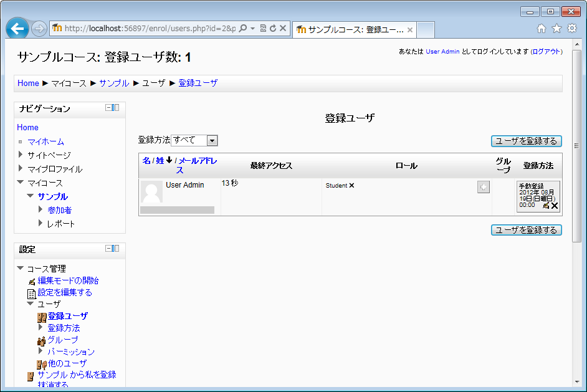The height and width of the screenshot is (392, 587).
Task: Collapse the コース管理 tree node
Action: tap(21, 269)
